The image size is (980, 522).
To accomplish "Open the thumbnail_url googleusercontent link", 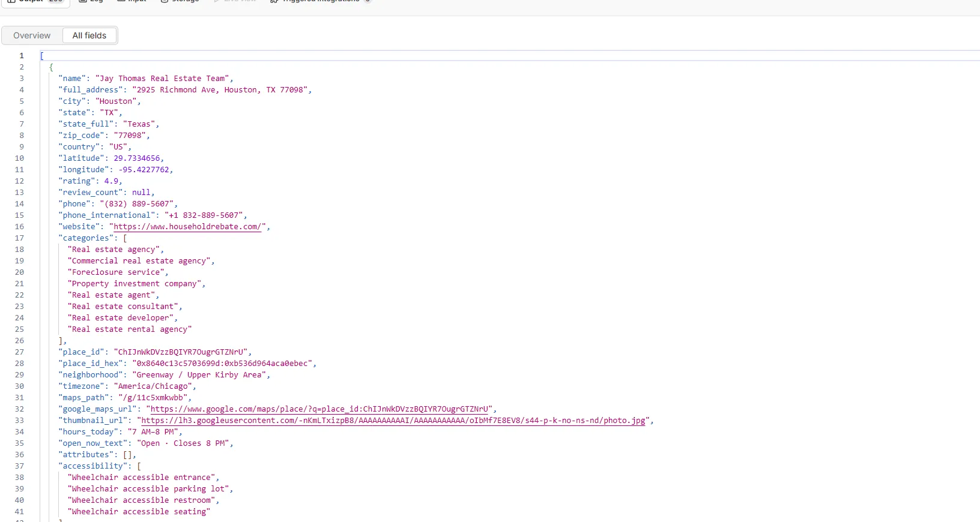I will 393,421.
